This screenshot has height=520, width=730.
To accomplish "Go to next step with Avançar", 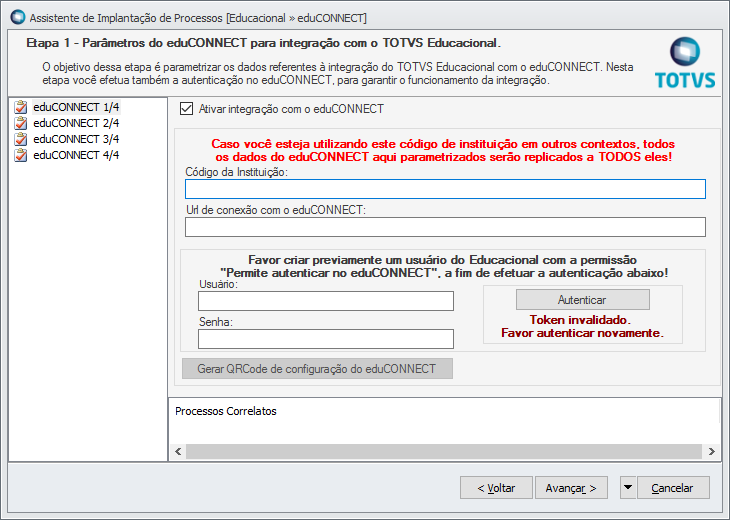I will [x=571, y=488].
